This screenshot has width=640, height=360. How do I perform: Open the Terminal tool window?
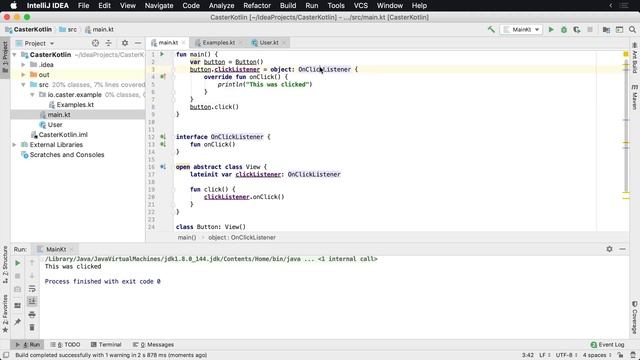(106, 344)
